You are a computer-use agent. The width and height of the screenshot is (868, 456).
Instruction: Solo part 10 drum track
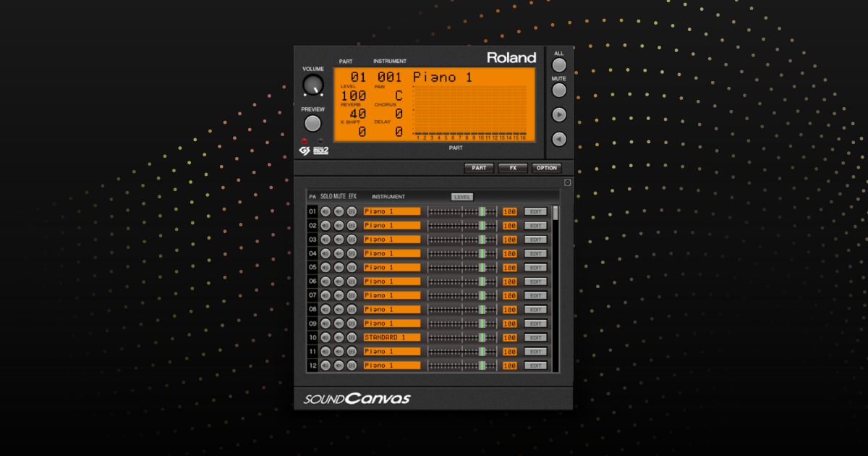pos(325,337)
